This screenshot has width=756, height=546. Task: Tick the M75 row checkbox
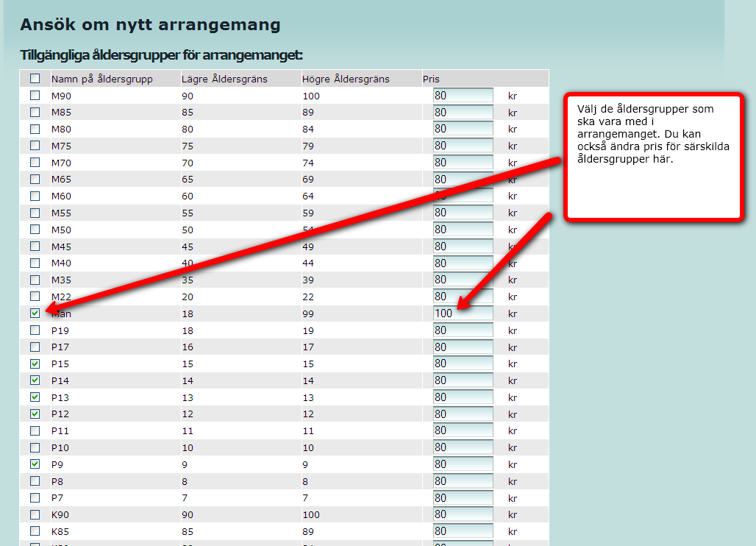click(35, 146)
